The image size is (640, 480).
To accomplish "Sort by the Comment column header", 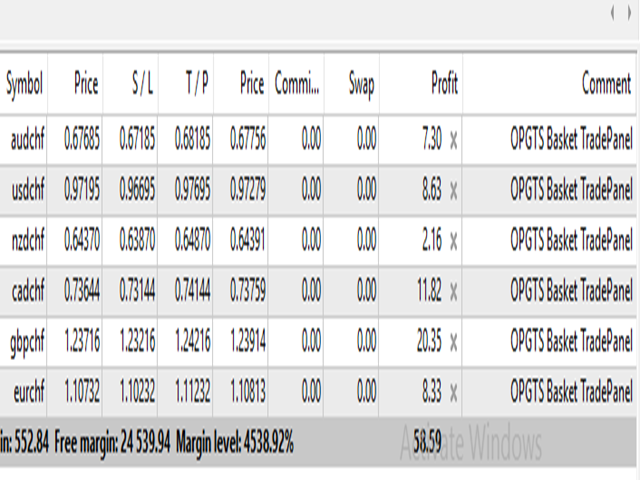I will (x=550, y=84).
